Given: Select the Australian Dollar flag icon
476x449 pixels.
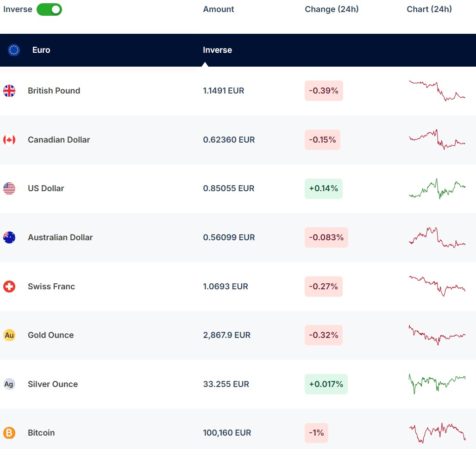Looking at the screenshot, I should coord(9,237).
